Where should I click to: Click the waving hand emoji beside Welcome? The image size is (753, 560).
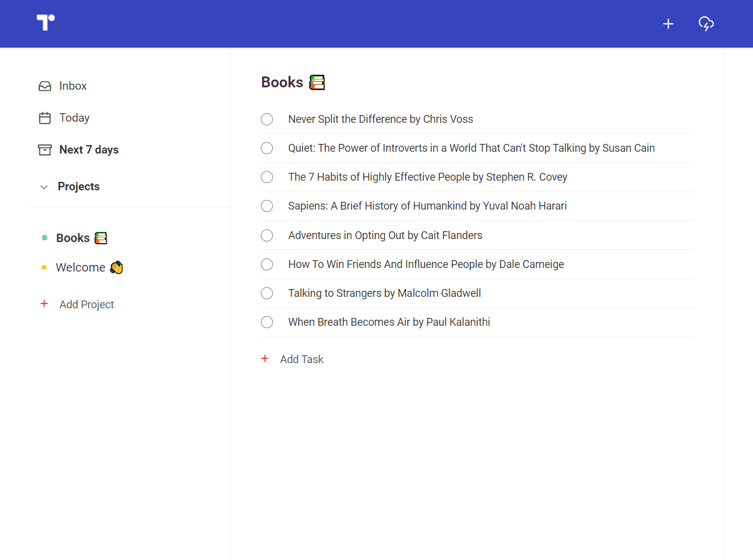click(117, 267)
